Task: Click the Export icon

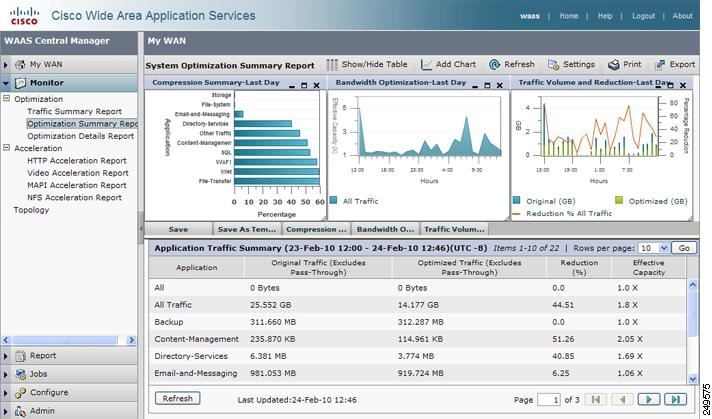Action: pyautogui.click(x=660, y=65)
